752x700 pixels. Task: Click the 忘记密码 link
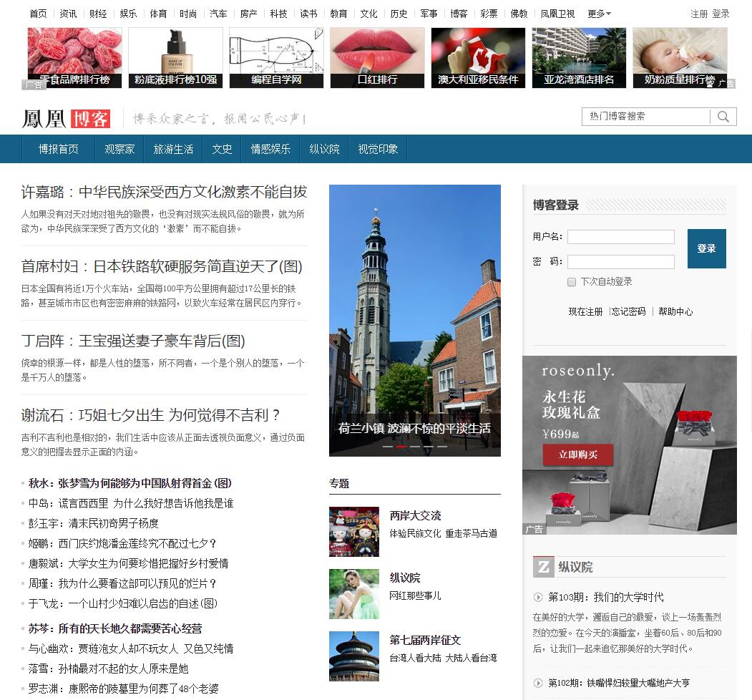coord(629,312)
